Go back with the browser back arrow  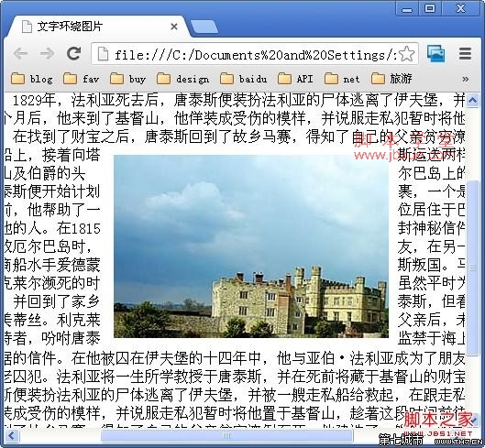(21, 53)
